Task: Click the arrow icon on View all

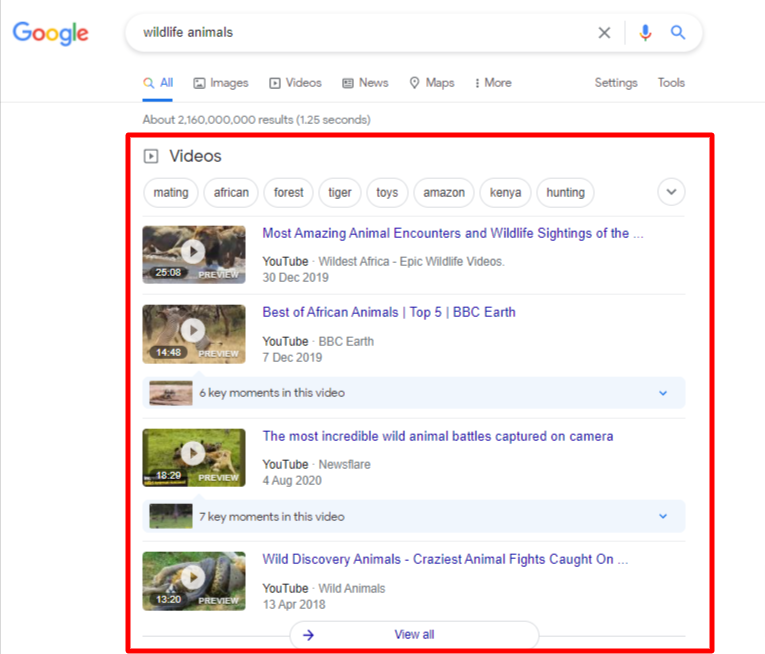Action: click(308, 635)
